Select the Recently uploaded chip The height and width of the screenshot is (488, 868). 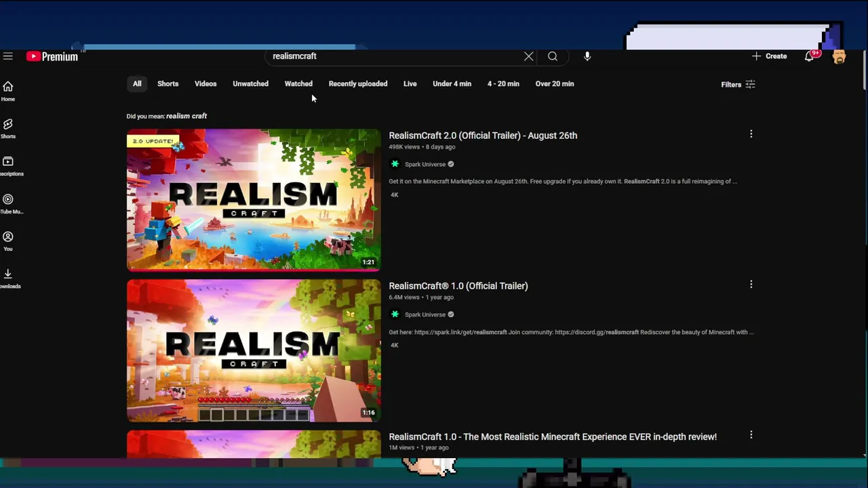pos(358,84)
